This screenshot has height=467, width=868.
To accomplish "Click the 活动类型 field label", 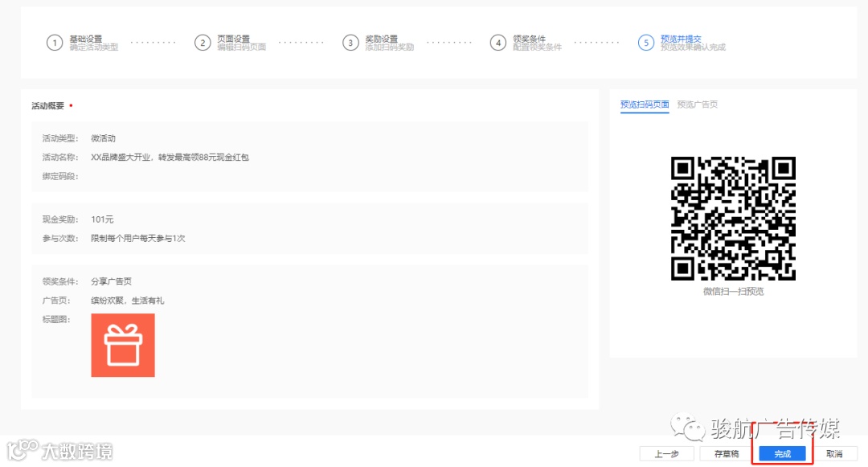I will 60,138.
